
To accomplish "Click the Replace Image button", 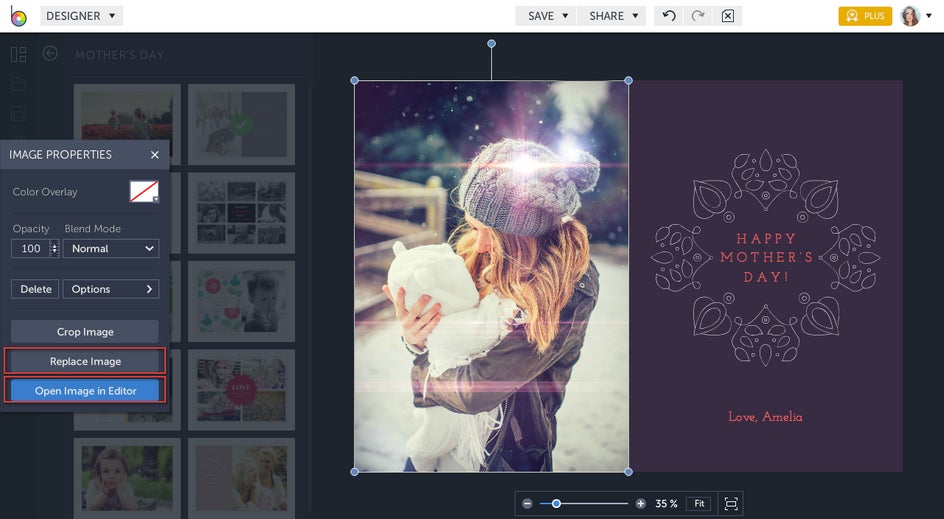I will (85, 361).
